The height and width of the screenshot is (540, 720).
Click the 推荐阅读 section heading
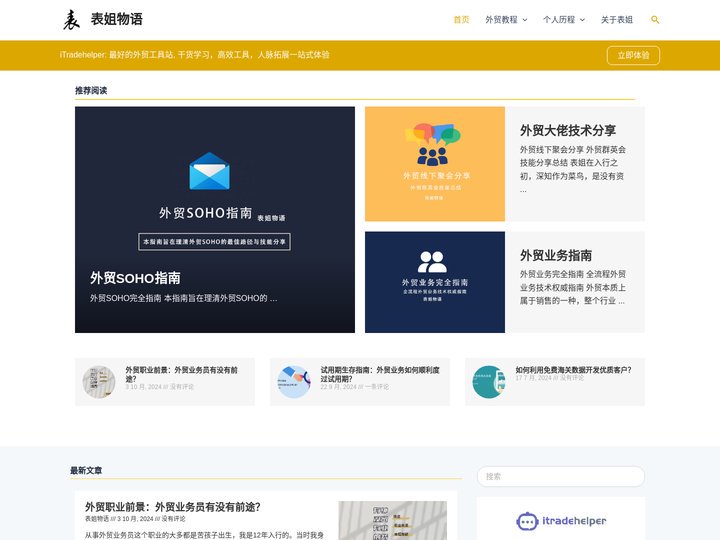(91, 90)
